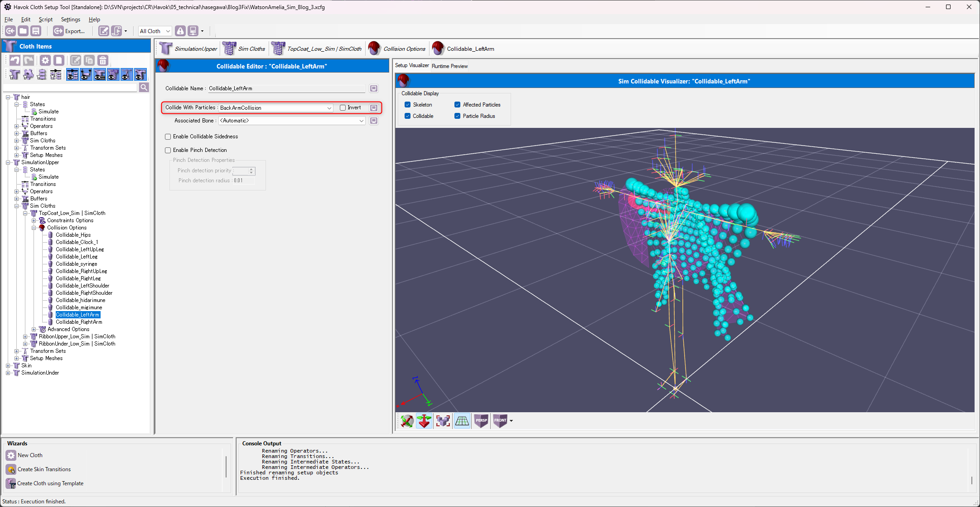Expand the Constraints Options node
Image resolution: width=980 pixels, height=507 pixels.
[34, 220]
